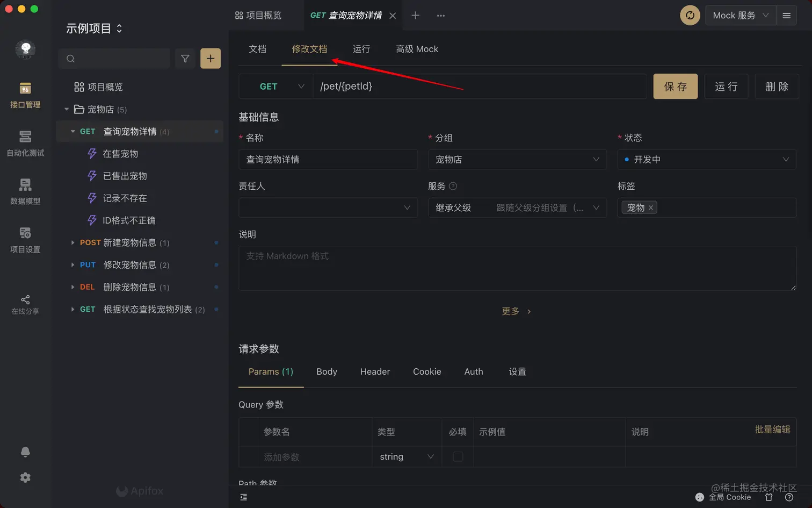Click the 服务 help question icon
The height and width of the screenshot is (508, 812).
point(453,186)
